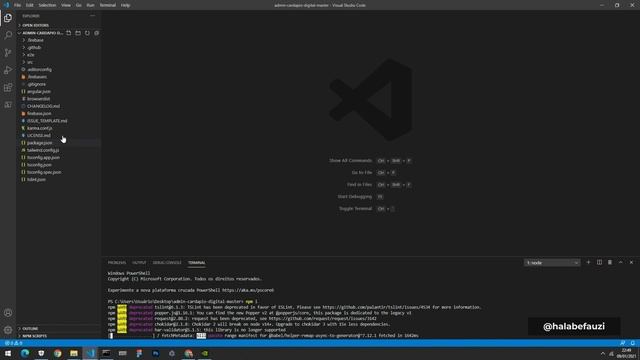Viewport: 640px width, 360px height.
Task: Open the Terminal menu
Action: (x=108, y=5)
